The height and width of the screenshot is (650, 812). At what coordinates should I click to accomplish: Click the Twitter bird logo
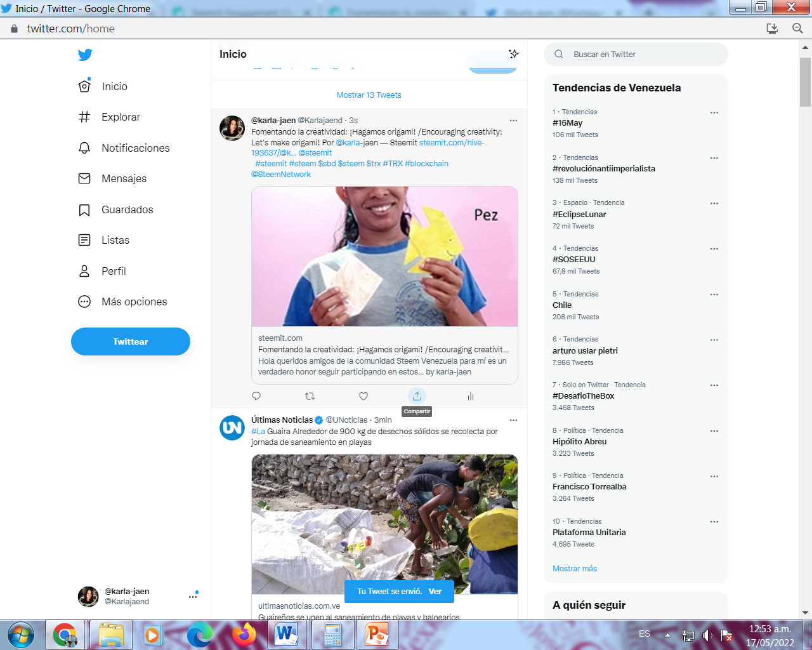tap(85, 55)
